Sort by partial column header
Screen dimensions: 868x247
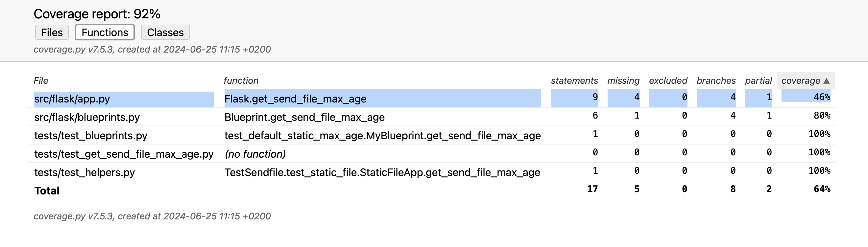[758, 81]
